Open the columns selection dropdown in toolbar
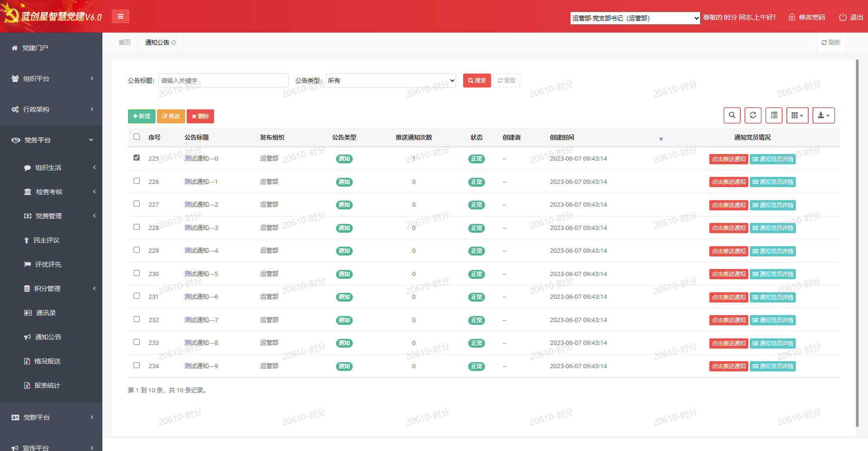Image resolution: width=868 pixels, height=451 pixels. click(x=797, y=115)
